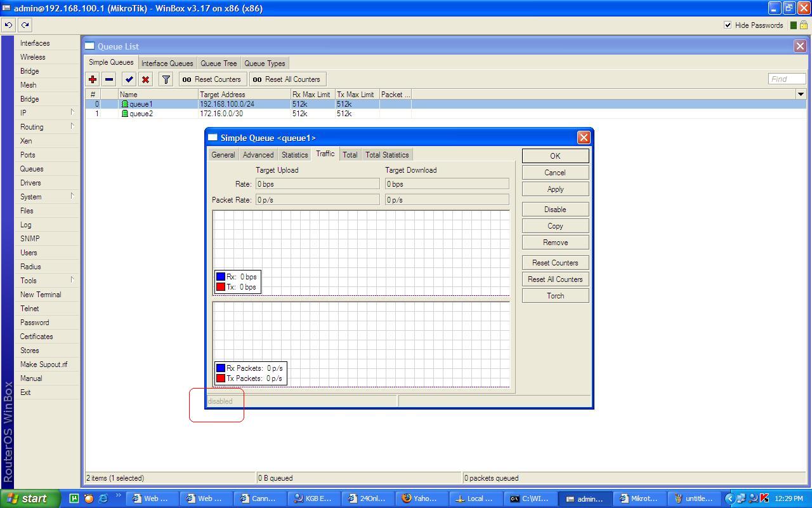Close the Simple Queue dialog
The width and height of the screenshot is (812, 508).
(584, 137)
